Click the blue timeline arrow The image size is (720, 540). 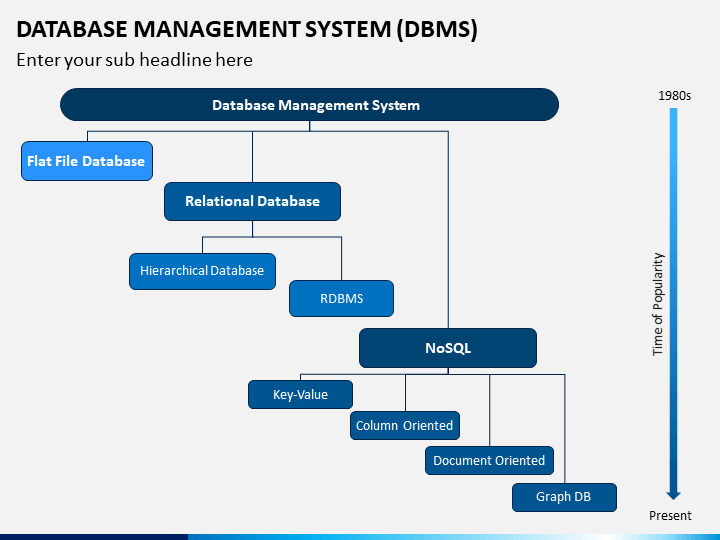(x=673, y=304)
